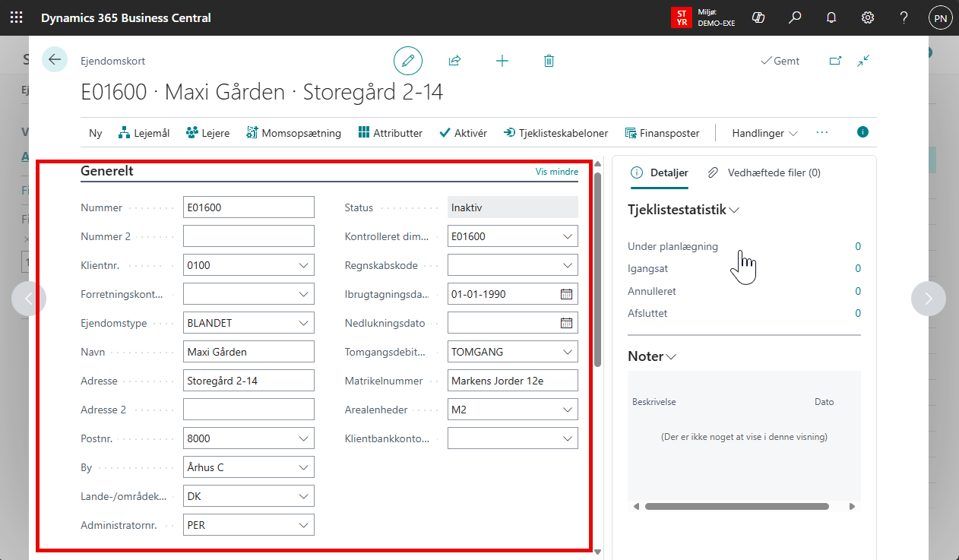The width and height of the screenshot is (959, 560).
Task: Open notifications bell icon
Action: 831,17
